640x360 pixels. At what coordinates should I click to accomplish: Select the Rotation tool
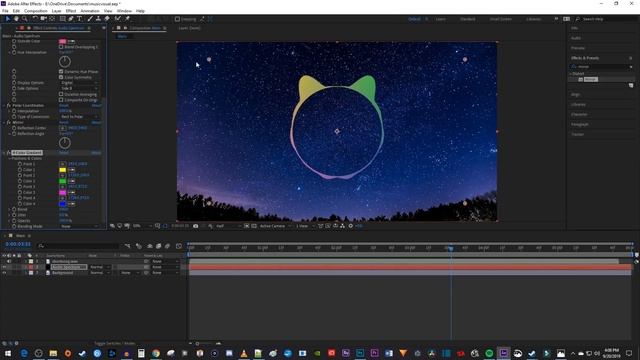(35, 19)
